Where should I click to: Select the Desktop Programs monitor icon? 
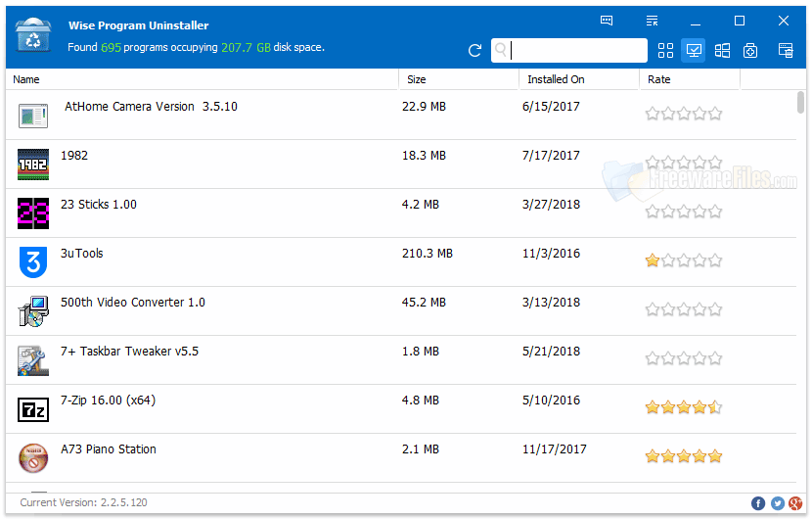tap(694, 50)
